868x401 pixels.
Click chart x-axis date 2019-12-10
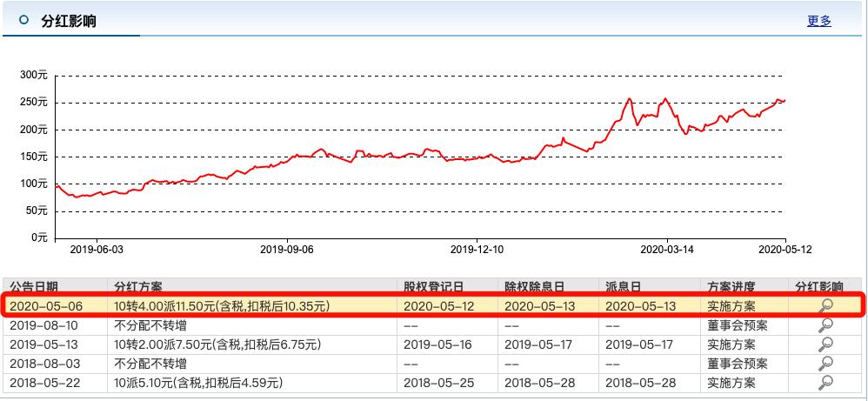477,250
